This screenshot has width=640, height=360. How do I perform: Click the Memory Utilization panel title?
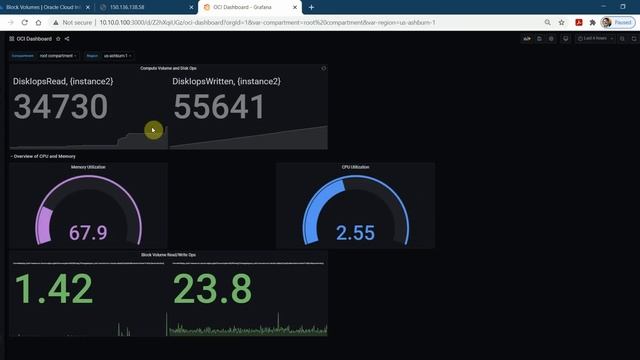(x=88, y=167)
